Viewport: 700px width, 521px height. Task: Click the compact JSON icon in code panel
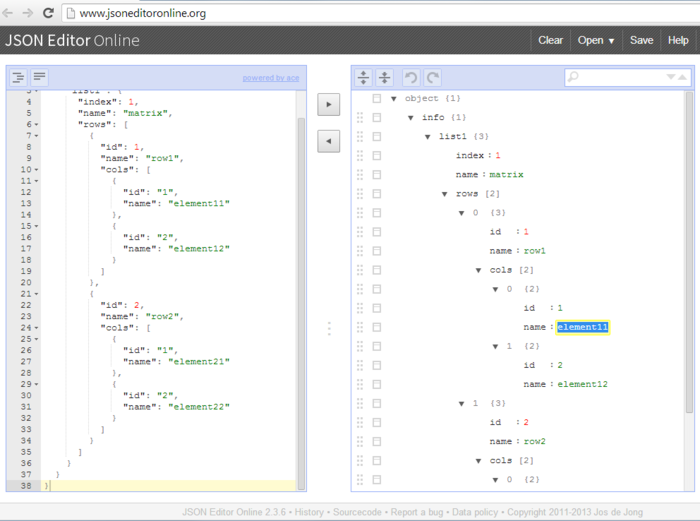(x=39, y=77)
